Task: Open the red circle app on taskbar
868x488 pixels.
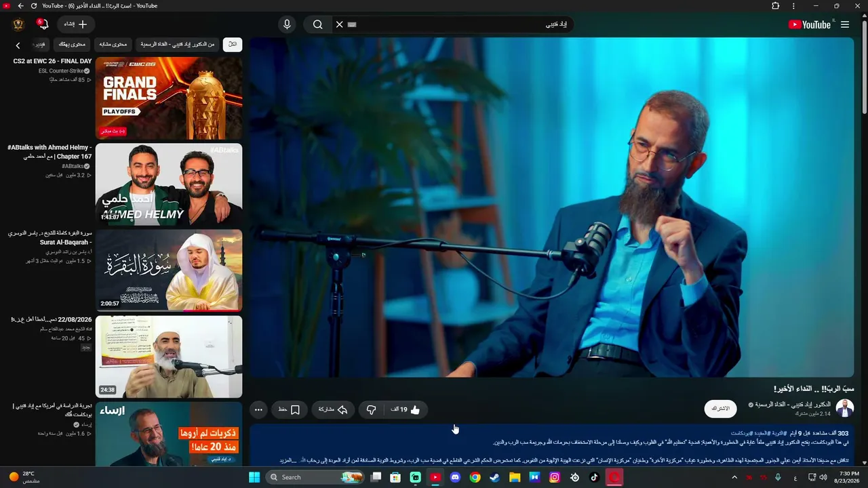Action: pyautogui.click(x=614, y=477)
